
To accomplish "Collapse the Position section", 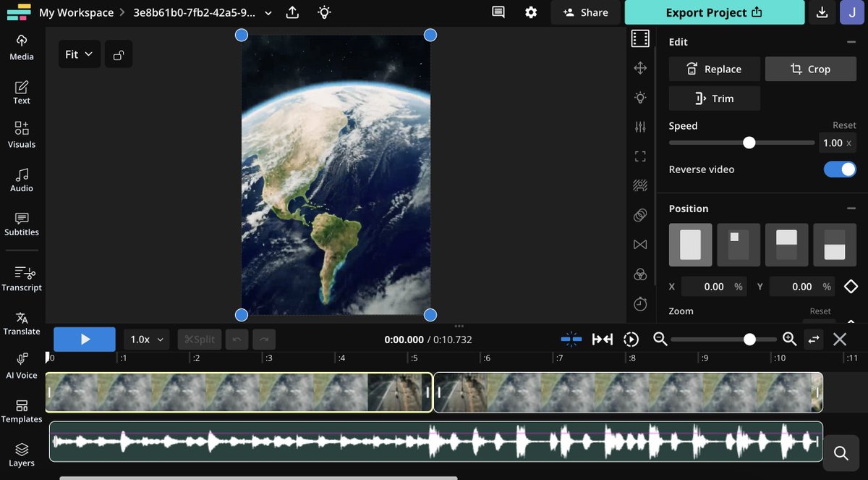I will pos(851,209).
